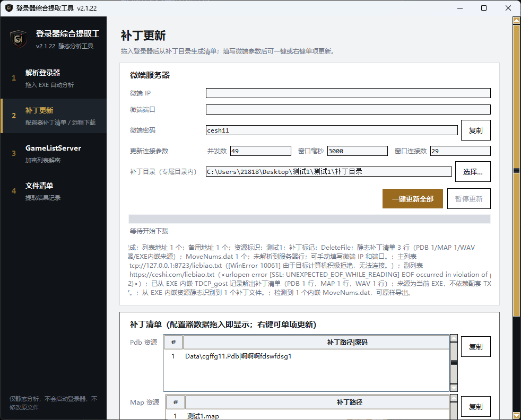Edit the 窗口连接数 value 29
This screenshot has width=521, height=420.
pyautogui.click(x=460, y=151)
